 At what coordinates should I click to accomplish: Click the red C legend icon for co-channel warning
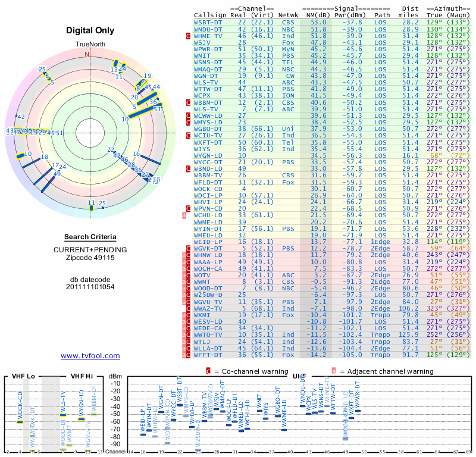[x=208, y=371]
